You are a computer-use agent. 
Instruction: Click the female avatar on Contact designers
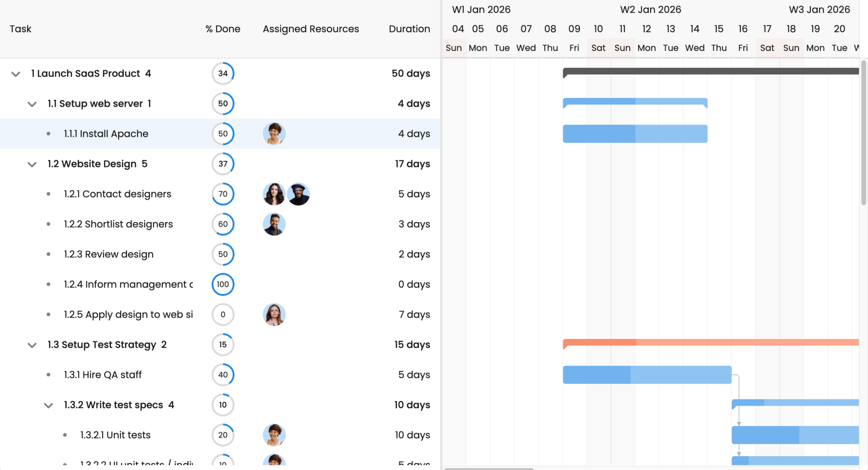click(274, 194)
